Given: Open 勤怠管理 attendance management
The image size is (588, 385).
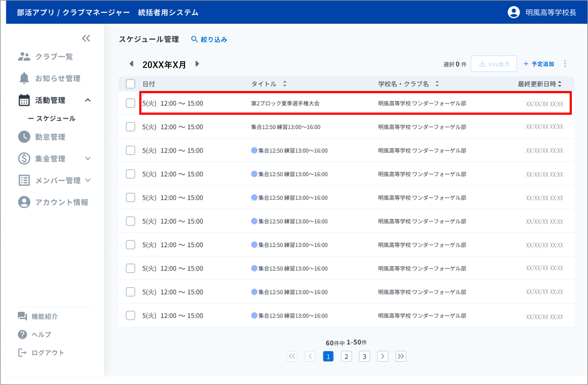Looking at the screenshot, I should 51,137.
